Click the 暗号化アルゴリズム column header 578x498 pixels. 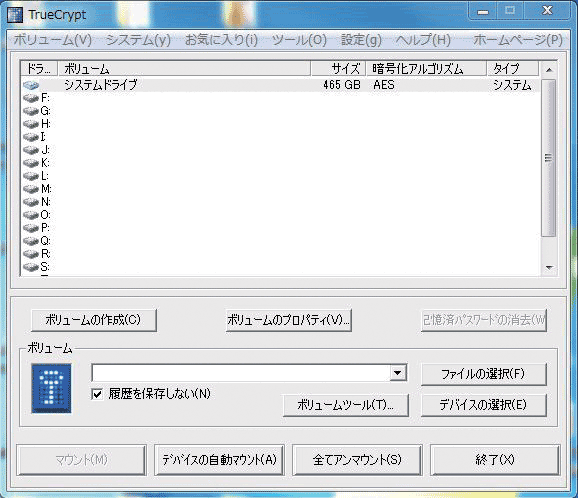pyautogui.click(x=426, y=69)
